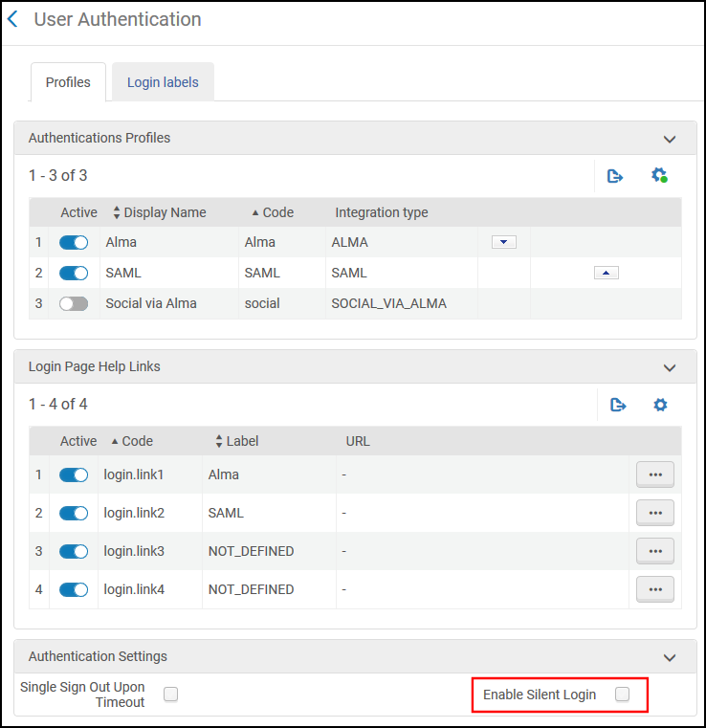Collapse the Authentication Settings section
706x728 pixels.
[x=670, y=657]
